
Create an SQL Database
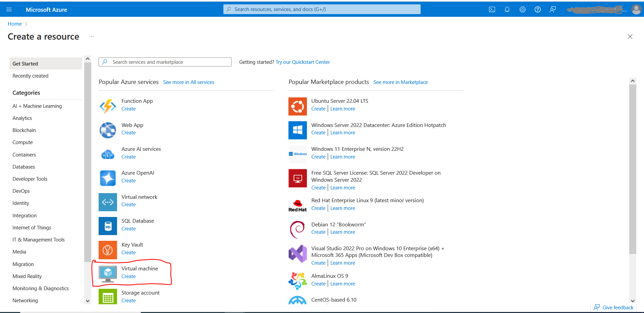point(128,229)
